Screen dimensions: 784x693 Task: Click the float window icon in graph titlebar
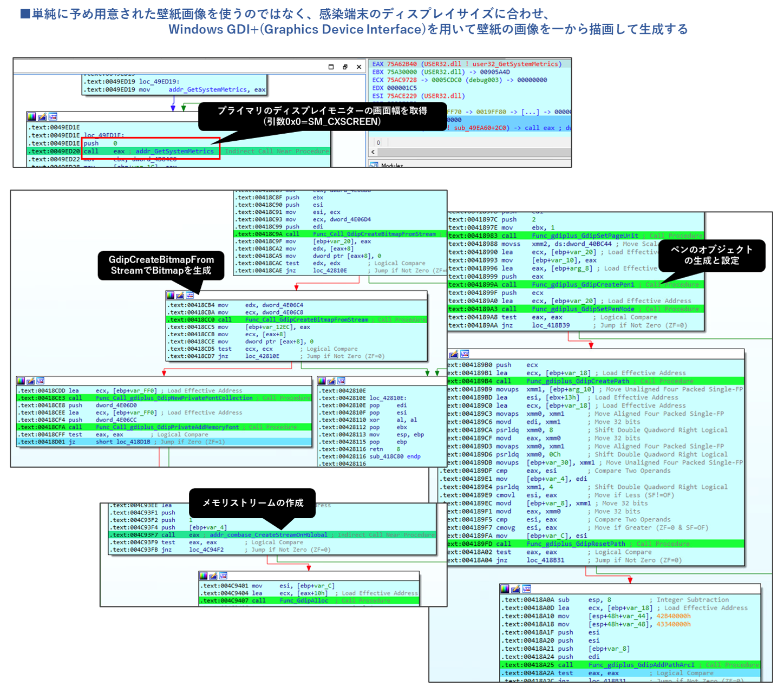point(345,67)
